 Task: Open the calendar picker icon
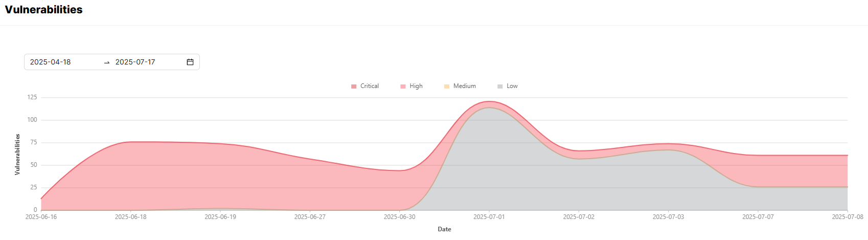click(190, 62)
